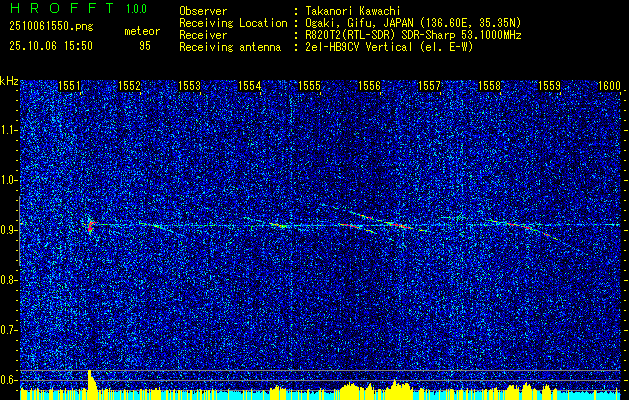
Task: Click the 1600 time marker
Action: coord(609,86)
